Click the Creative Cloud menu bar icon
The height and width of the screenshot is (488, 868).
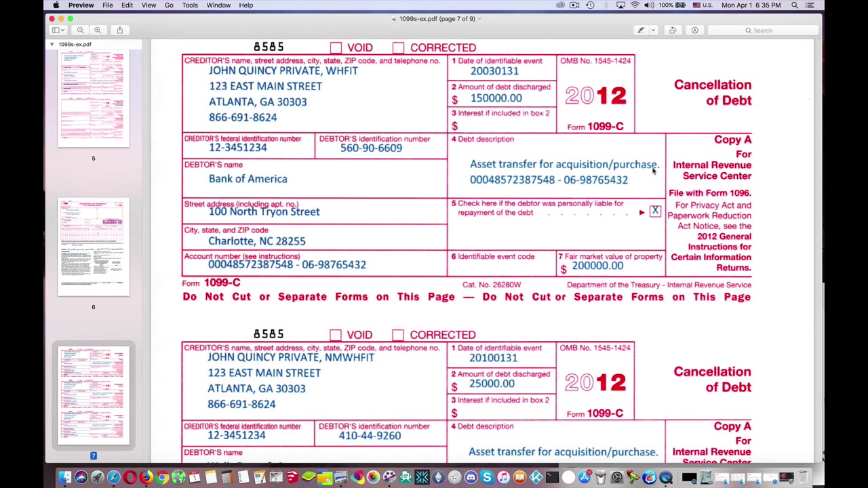(x=560, y=5)
